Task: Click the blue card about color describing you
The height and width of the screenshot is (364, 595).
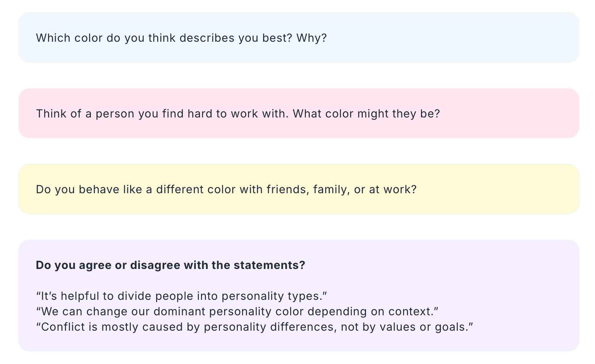Action: pyautogui.click(x=299, y=38)
